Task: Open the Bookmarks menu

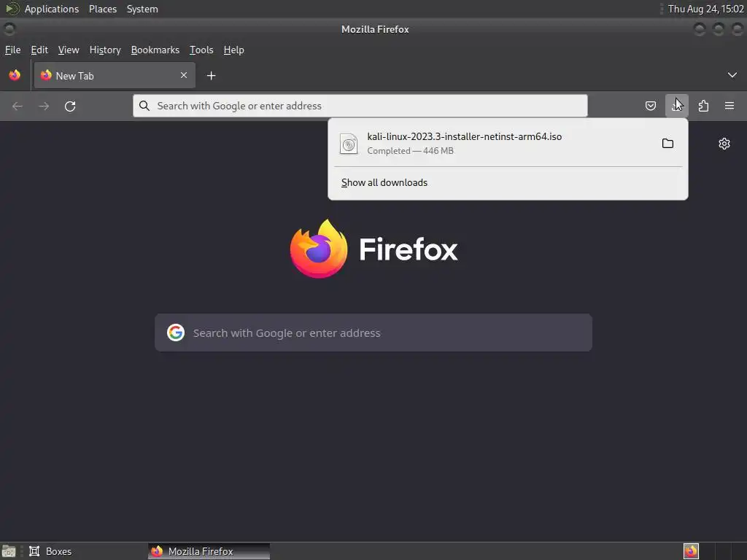Action: [155, 50]
